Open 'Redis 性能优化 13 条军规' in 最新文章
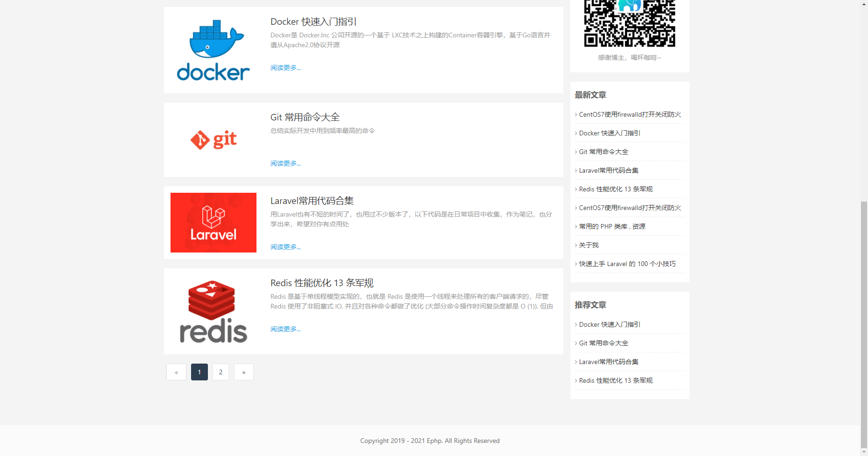Screen dimensions: 868x456 [x=616, y=189]
